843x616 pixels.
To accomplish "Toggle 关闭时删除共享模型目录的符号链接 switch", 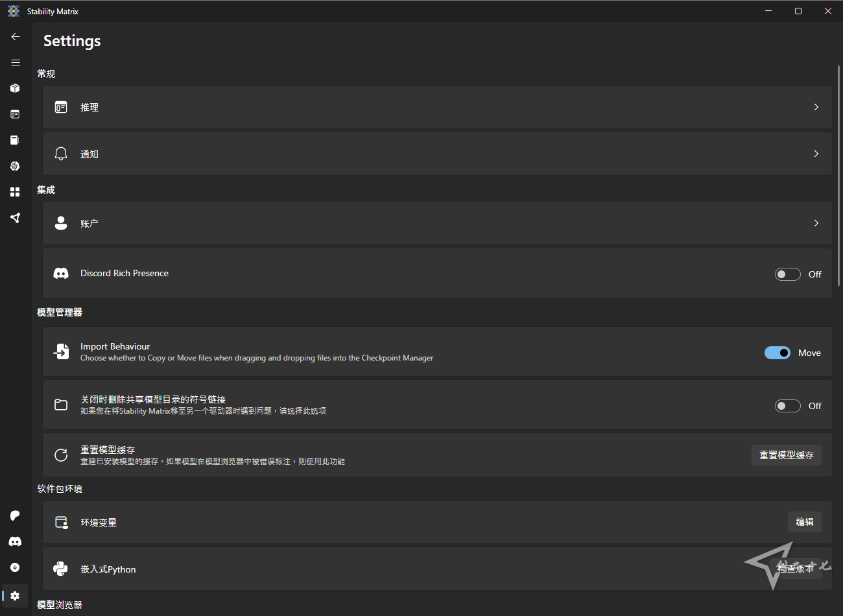I will pyautogui.click(x=787, y=406).
